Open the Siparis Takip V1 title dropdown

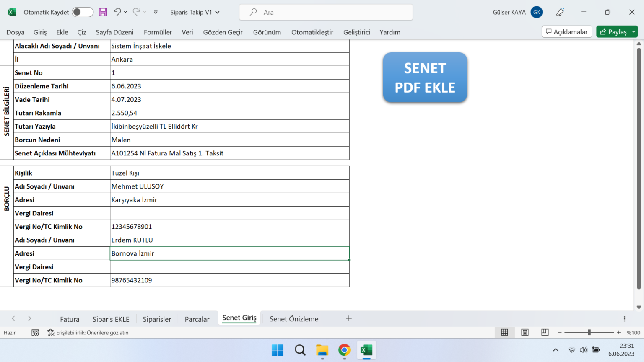pos(217,12)
